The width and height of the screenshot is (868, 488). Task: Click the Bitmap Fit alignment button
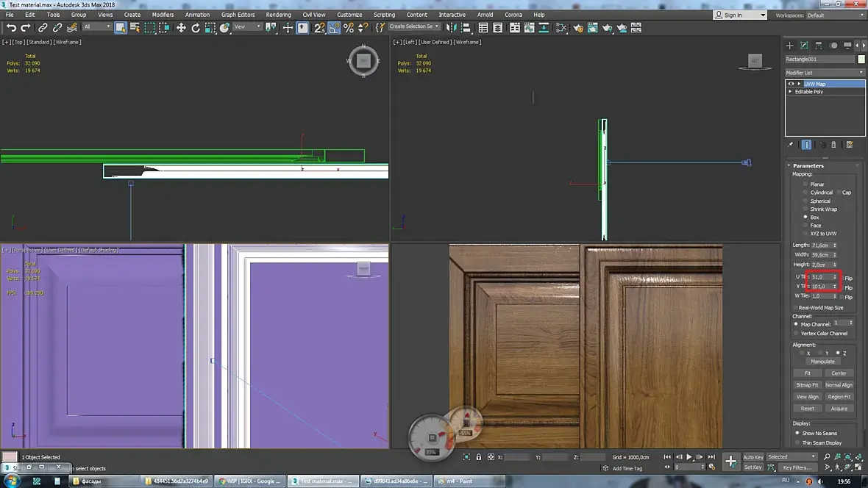click(x=807, y=385)
